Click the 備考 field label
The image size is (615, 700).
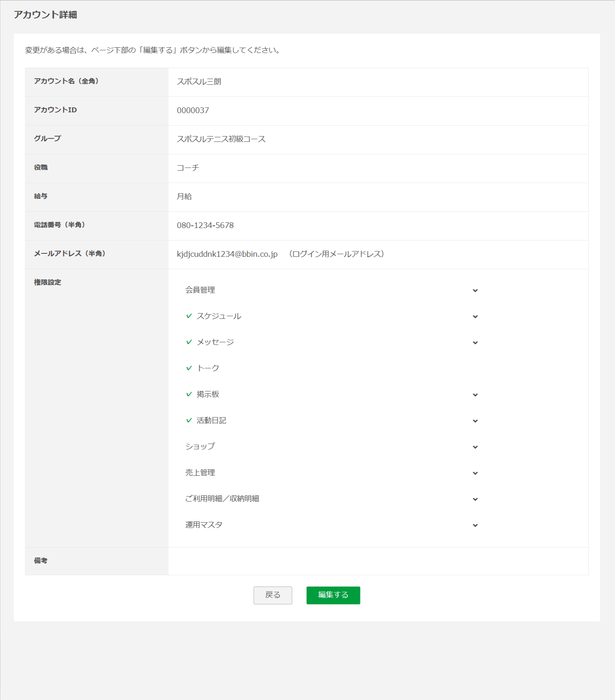coord(40,560)
